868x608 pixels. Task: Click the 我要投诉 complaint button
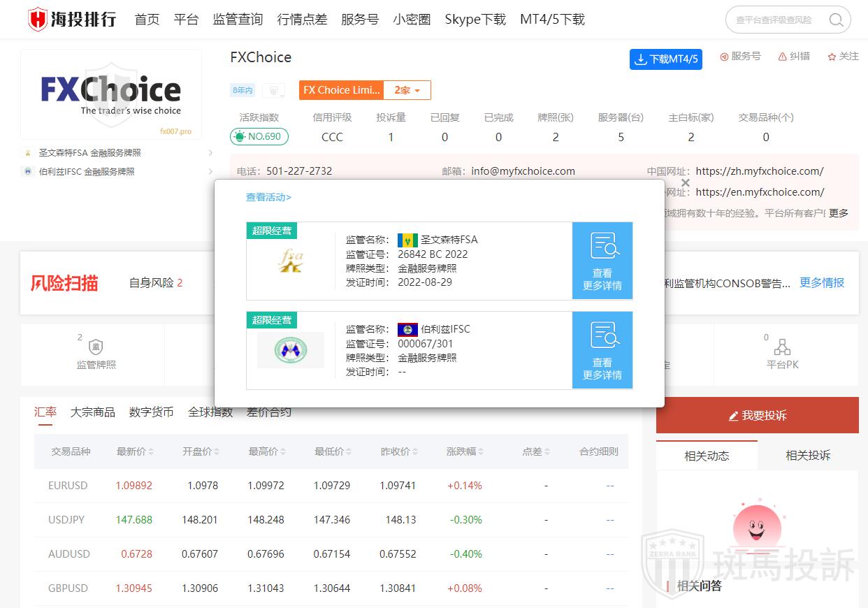[757, 415]
